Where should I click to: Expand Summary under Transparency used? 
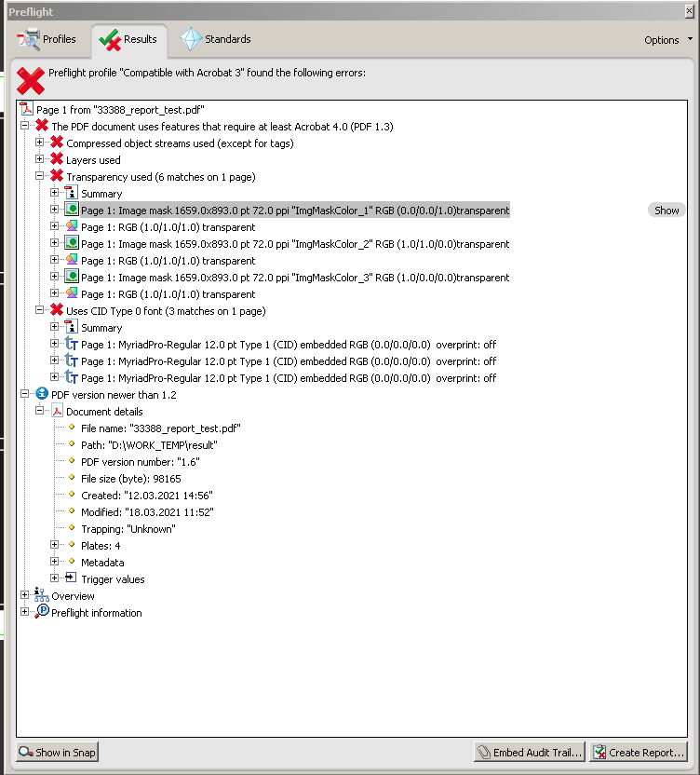[54, 193]
